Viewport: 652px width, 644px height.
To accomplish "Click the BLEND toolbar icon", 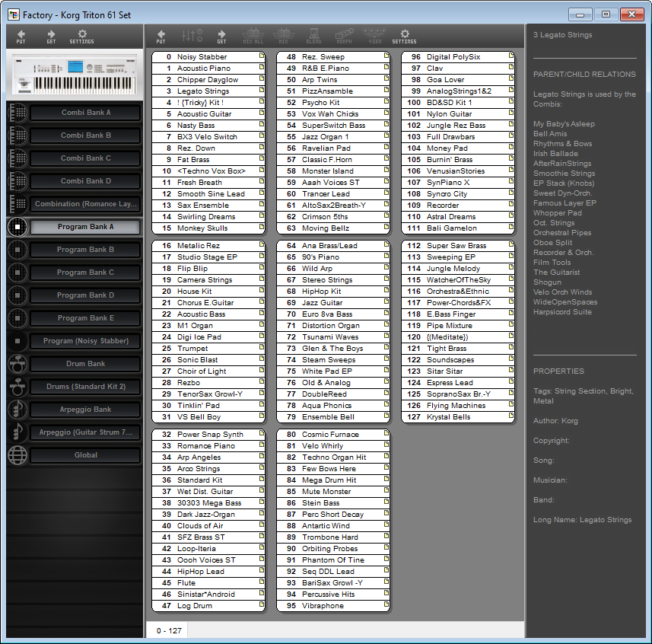I will pos(313,37).
